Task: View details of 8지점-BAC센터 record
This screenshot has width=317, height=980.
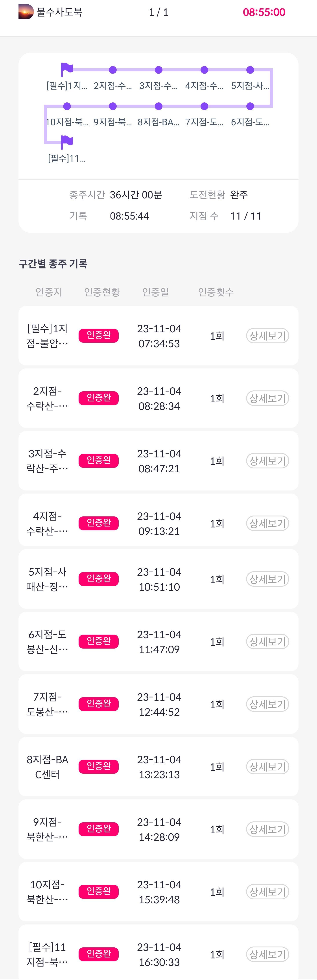Action: 267,767
